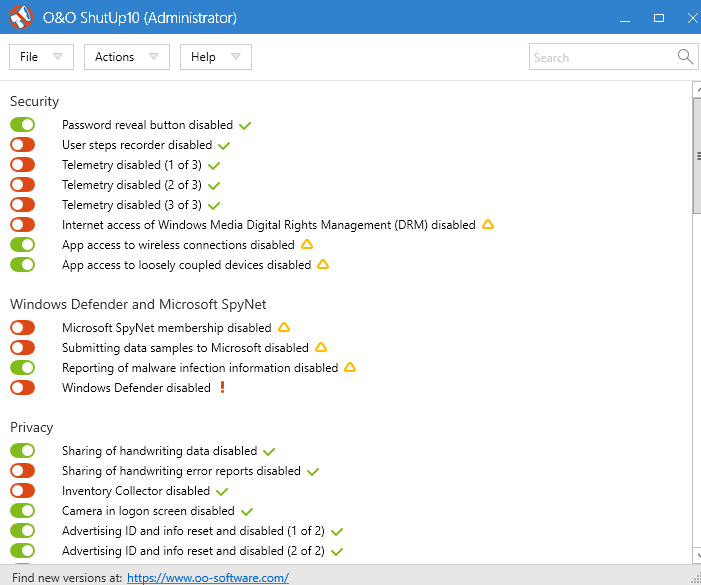Screen dimensions: 701x585
Task: Click the text Windows Defender disabled
Action: [x=136, y=388]
